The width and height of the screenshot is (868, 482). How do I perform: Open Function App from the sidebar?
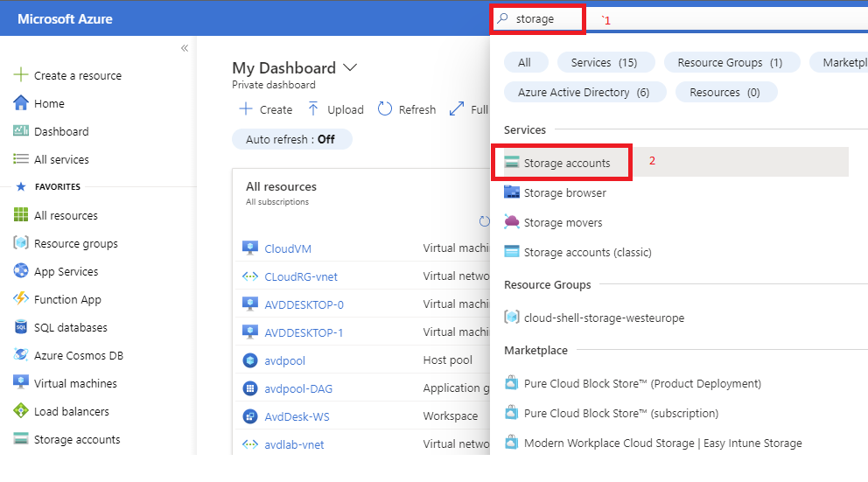point(67,299)
